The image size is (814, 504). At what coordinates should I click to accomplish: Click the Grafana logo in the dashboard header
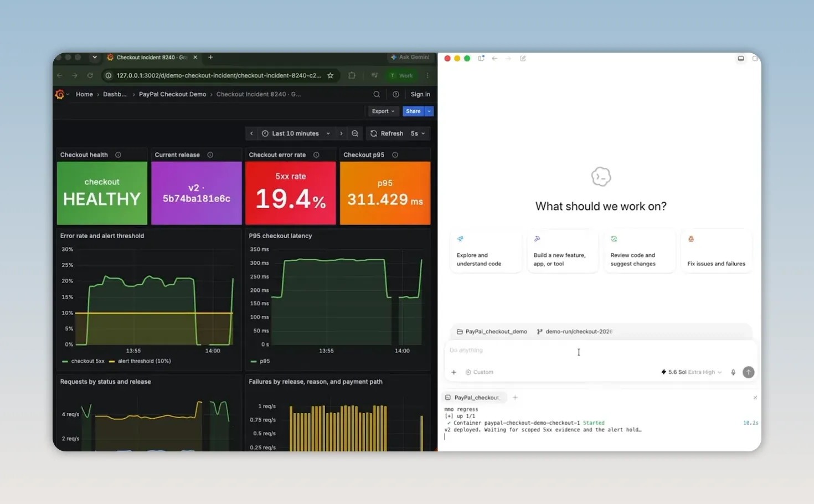[60, 94]
